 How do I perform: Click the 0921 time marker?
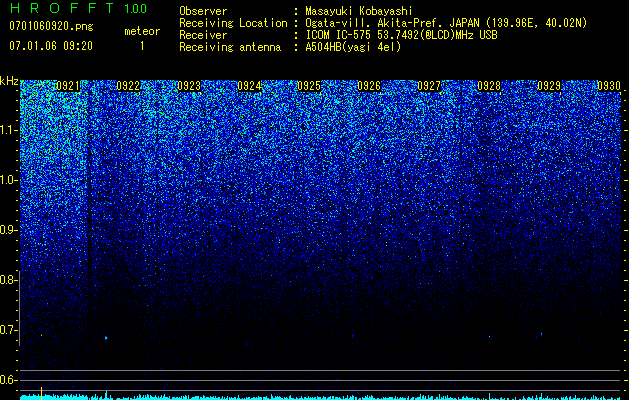[x=68, y=86]
